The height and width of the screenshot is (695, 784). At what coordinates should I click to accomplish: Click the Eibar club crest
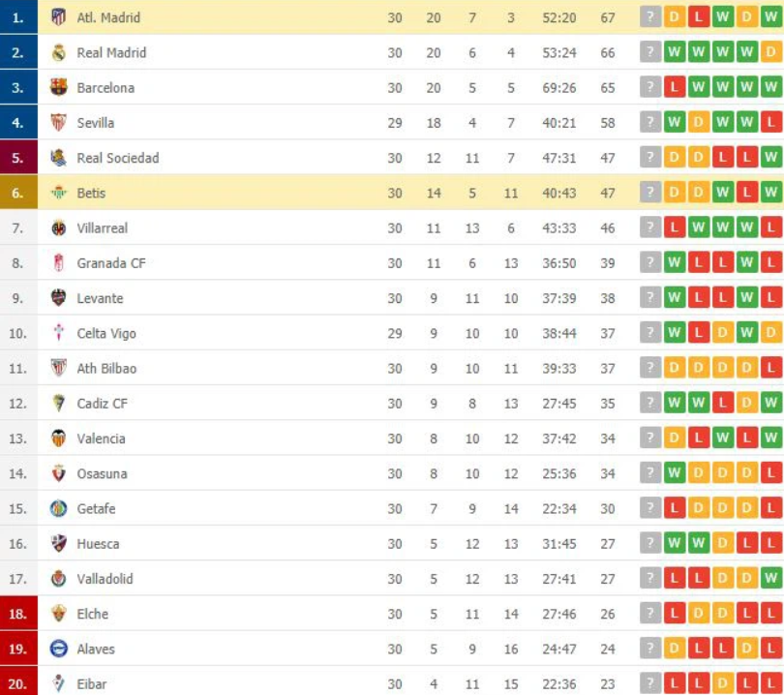59,683
